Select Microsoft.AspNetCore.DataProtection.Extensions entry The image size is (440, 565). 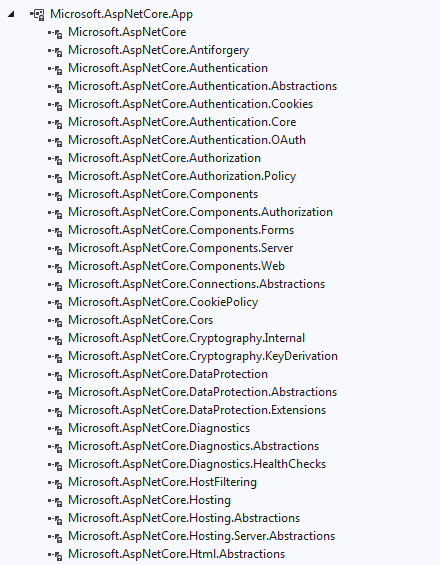[197, 410]
